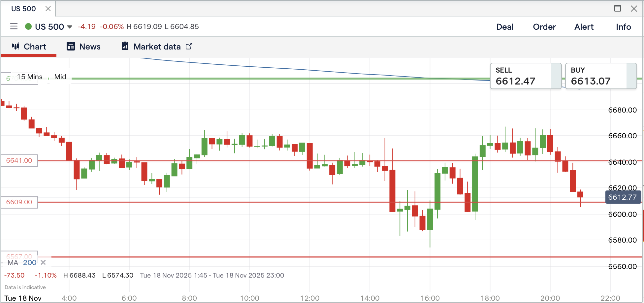This screenshot has width=644, height=303.
Task: Remove the MA 200 indicator
Action: pos(43,262)
